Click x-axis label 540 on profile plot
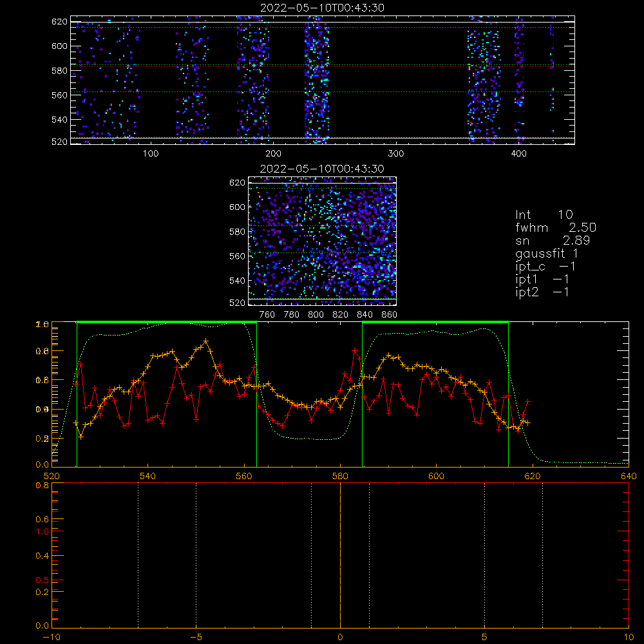This screenshot has height=644, width=644. [x=148, y=477]
